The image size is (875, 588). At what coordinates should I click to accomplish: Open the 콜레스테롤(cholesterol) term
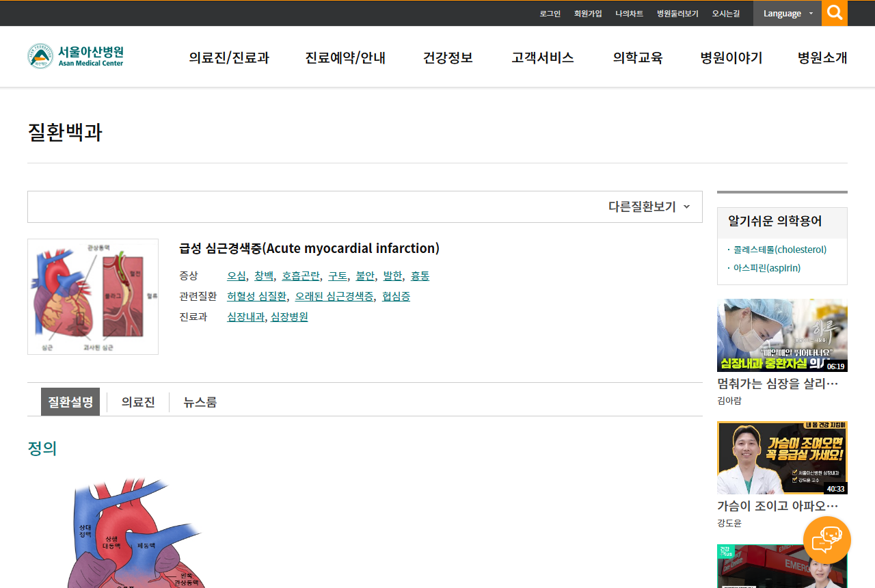780,250
